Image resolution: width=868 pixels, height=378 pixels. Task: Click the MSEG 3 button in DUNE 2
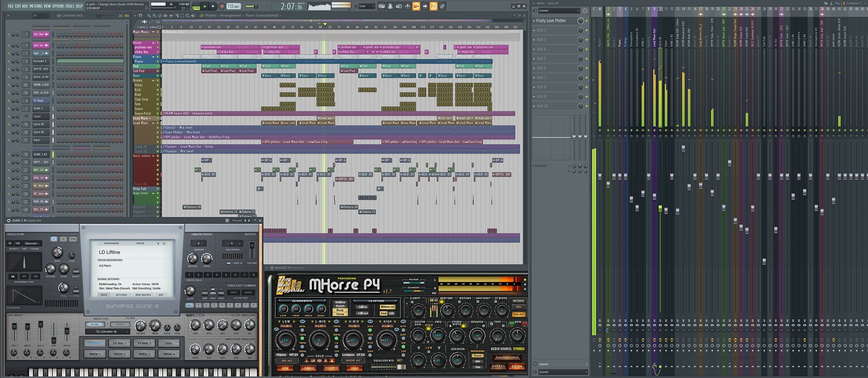point(144,354)
